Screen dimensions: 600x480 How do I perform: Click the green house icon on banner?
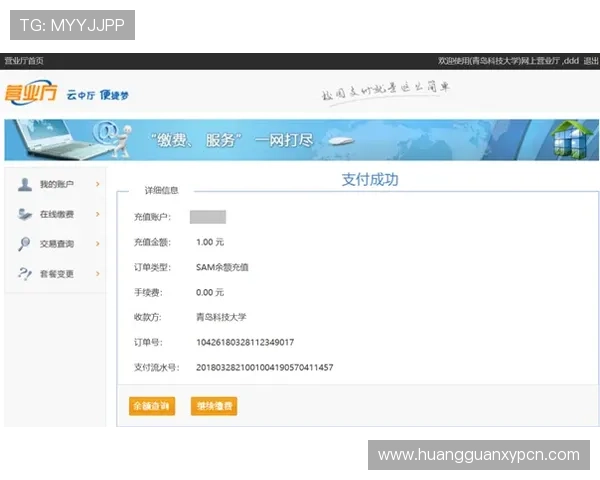click(x=572, y=140)
